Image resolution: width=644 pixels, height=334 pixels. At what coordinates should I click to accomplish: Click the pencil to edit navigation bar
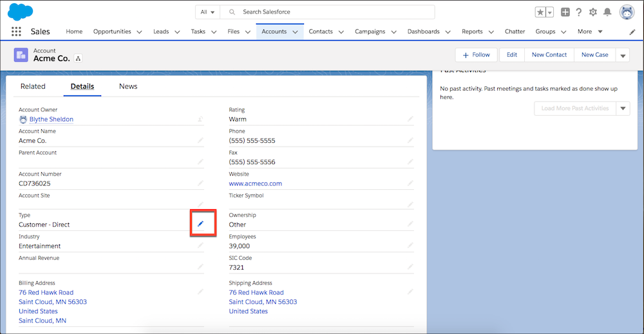pyautogui.click(x=632, y=32)
